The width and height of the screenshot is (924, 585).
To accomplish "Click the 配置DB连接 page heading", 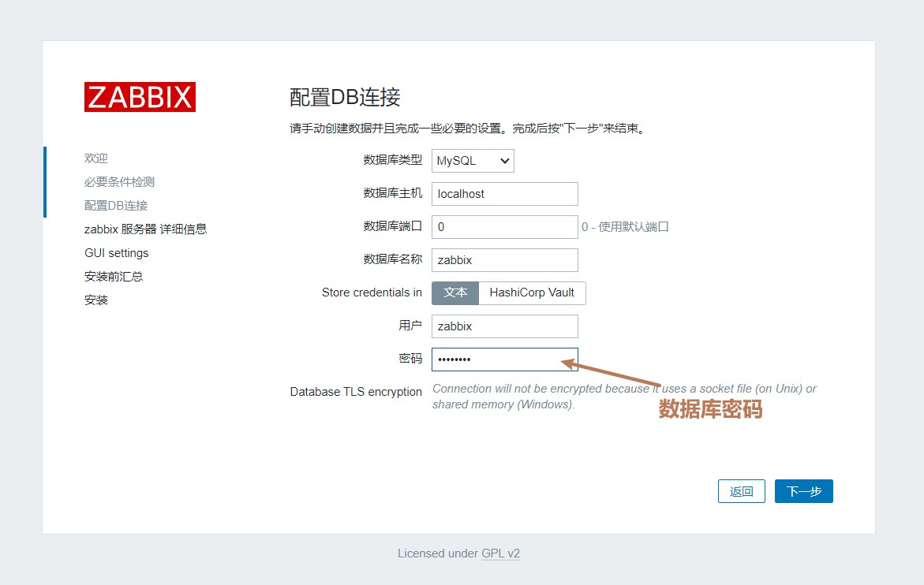I will 345,97.
